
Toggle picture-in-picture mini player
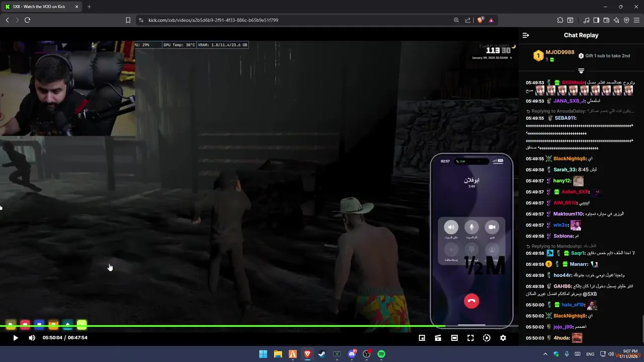422,338
